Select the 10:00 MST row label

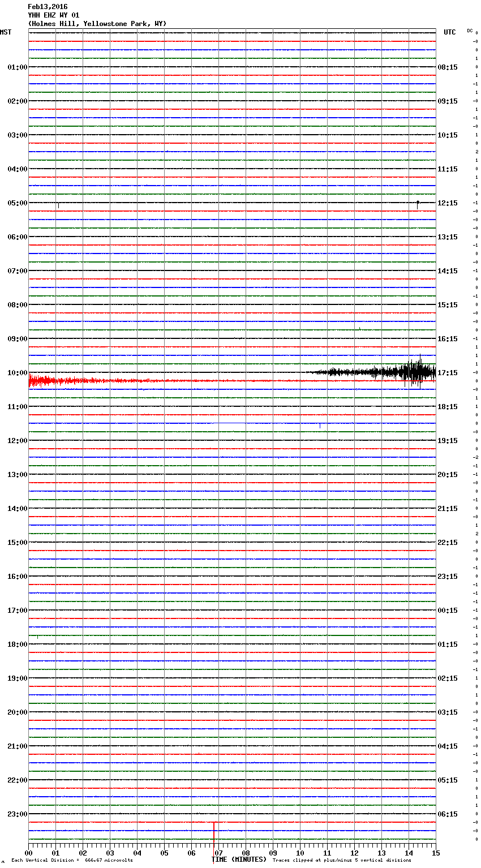coord(17,373)
